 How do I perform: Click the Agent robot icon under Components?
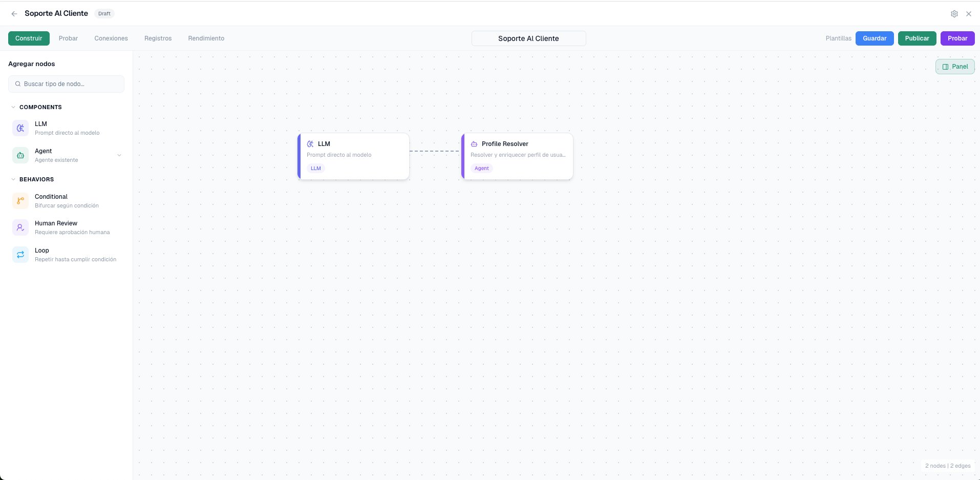20,155
